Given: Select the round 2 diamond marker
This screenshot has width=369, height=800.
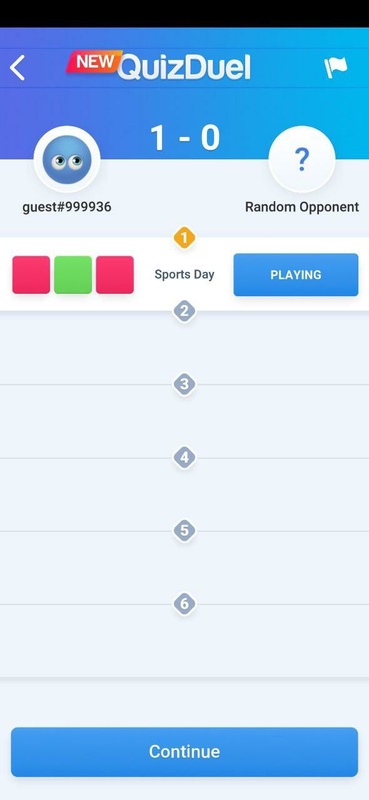Looking at the screenshot, I should 184,311.
